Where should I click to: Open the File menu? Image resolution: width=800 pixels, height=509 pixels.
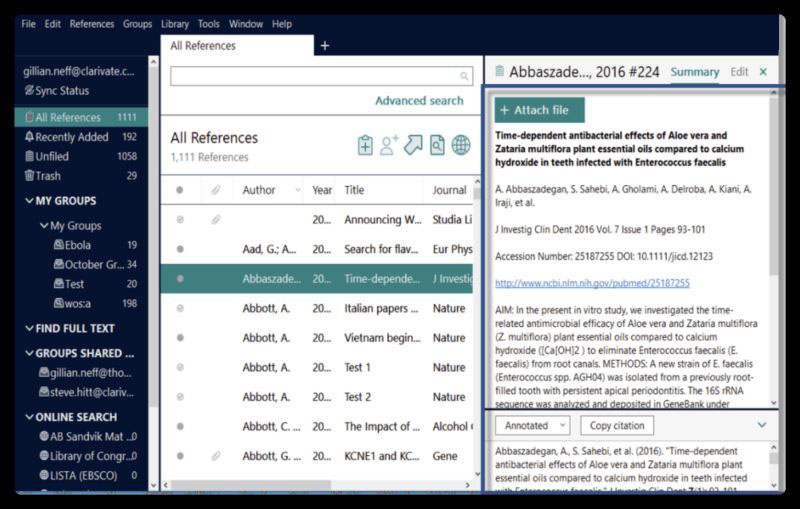point(29,24)
